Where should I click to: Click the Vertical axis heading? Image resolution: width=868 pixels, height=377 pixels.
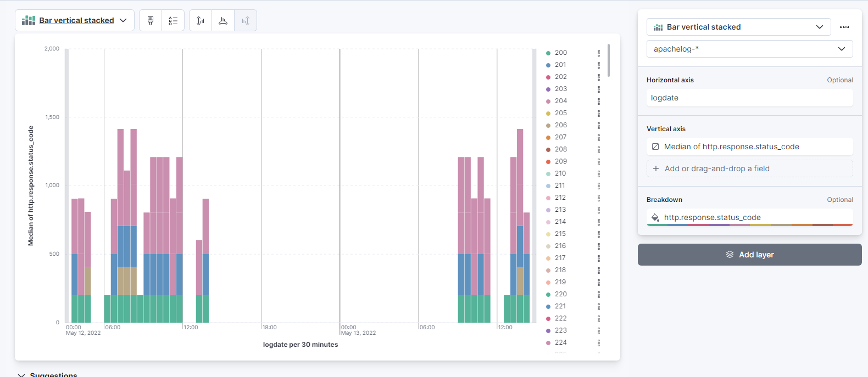[x=666, y=129]
